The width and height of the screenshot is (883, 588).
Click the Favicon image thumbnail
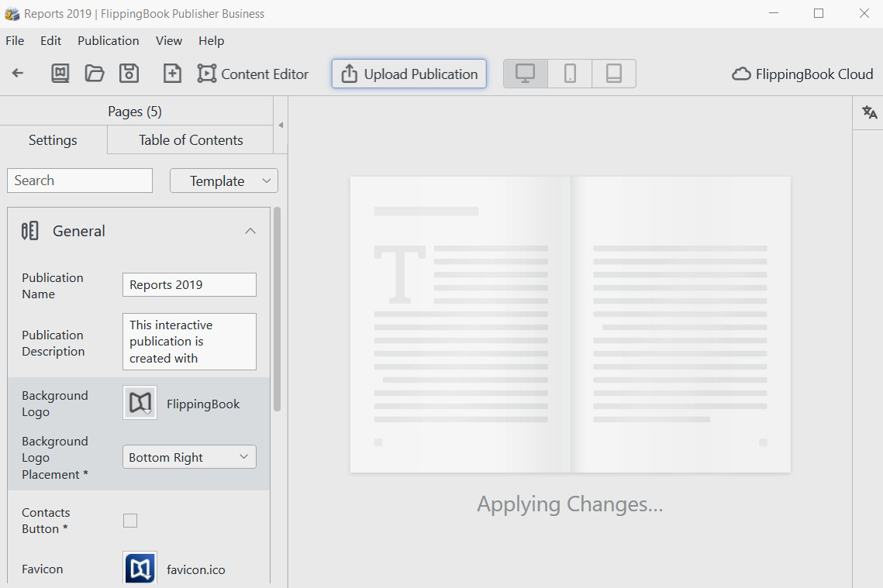click(140, 569)
